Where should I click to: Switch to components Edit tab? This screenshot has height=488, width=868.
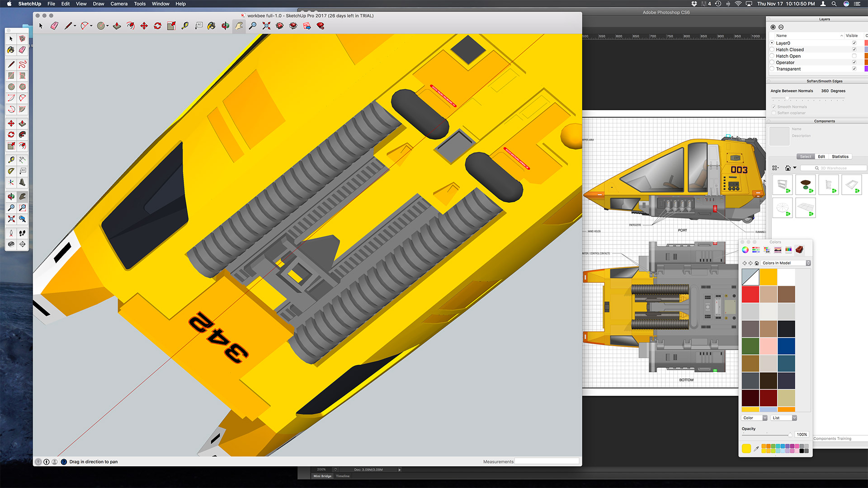(x=821, y=157)
